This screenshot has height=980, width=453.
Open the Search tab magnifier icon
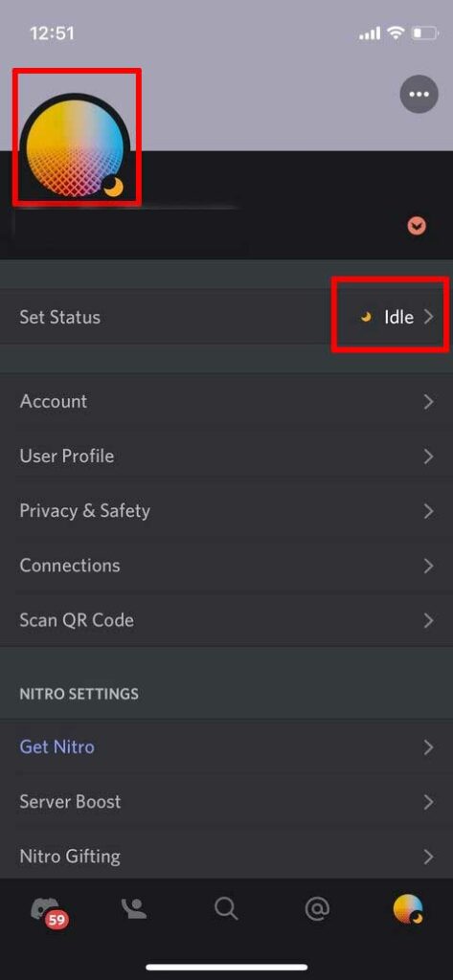point(226,909)
